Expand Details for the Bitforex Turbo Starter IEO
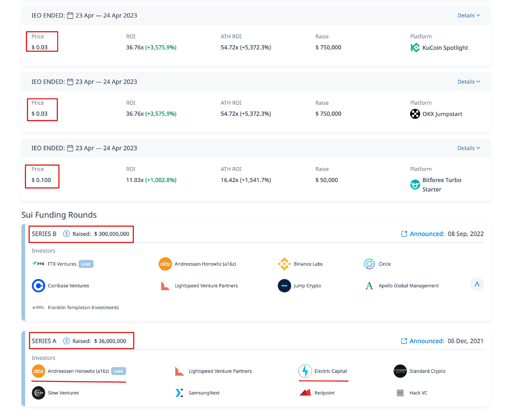 coord(469,148)
